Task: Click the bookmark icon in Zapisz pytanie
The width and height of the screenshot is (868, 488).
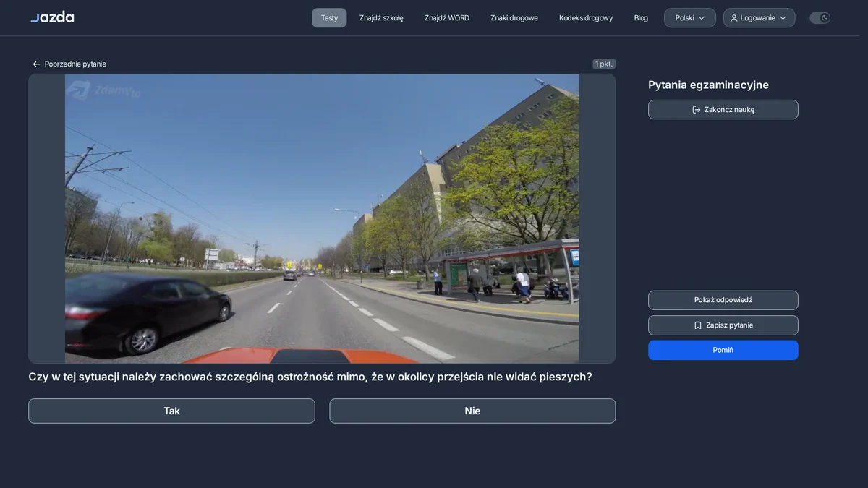Action: click(x=698, y=325)
